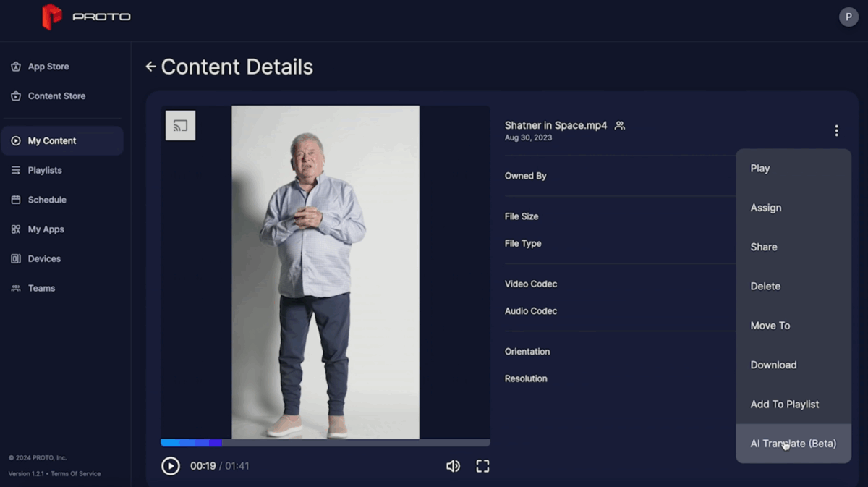Mute the video volume speaker icon
Image resolution: width=868 pixels, height=487 pixels.
click(453, 466)
